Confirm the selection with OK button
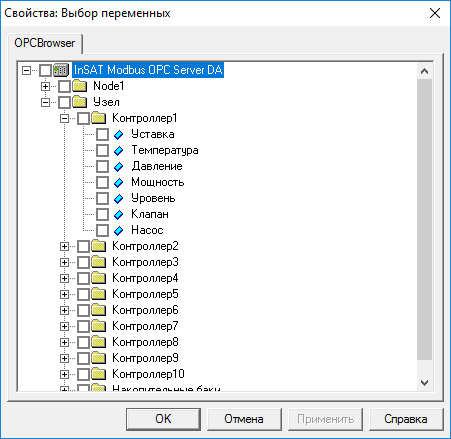451x439 pixels. click(163, 419)
